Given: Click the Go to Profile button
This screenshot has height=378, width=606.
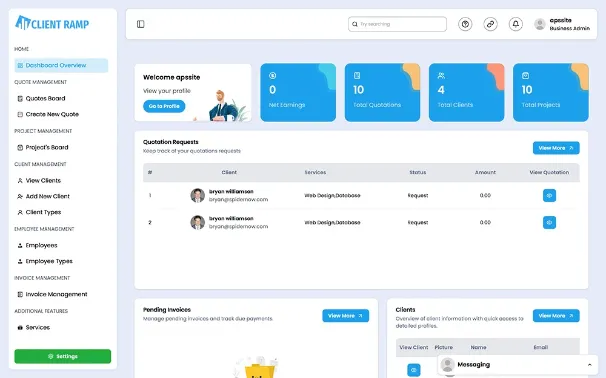Looking at the screenshot, I should [164, 106].
